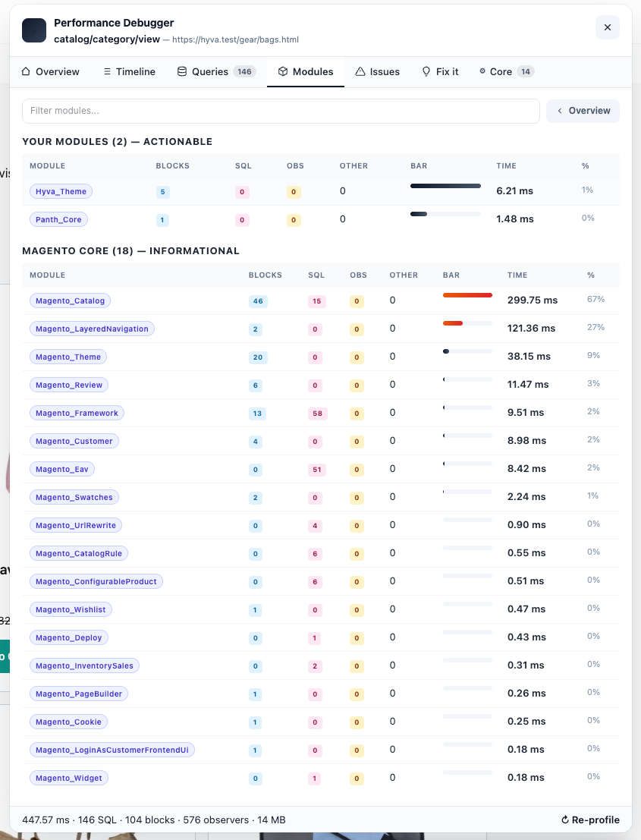Image resolution: width=641 pixels, height=840 pixels.
Task: Click the TIME column header in Magento Core table
Action: point(517,275)
